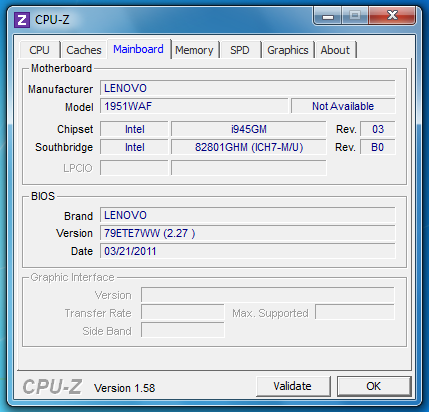The height and width of the screenshot is (412, 429).
Task: Open the About tab
Action: pyautogui.click(x=335, y=50)
